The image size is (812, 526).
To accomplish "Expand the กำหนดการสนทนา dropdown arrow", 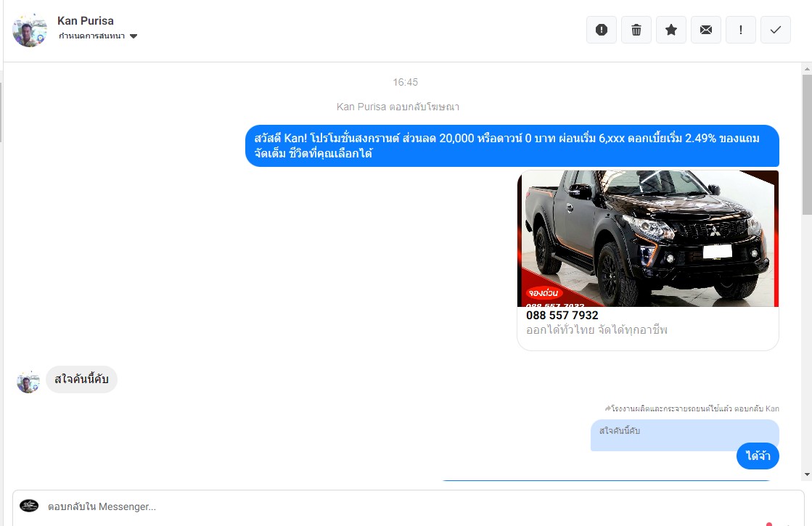I will (134, 36).
